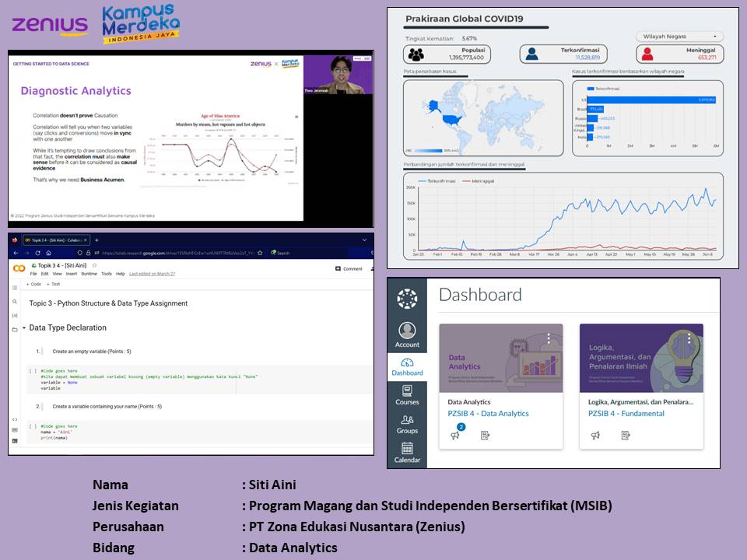The height and width of the screenshot is (560, 747).
Task: Open the Wilayah Negara dropdown filter
Action: click(x=679, y=37)
